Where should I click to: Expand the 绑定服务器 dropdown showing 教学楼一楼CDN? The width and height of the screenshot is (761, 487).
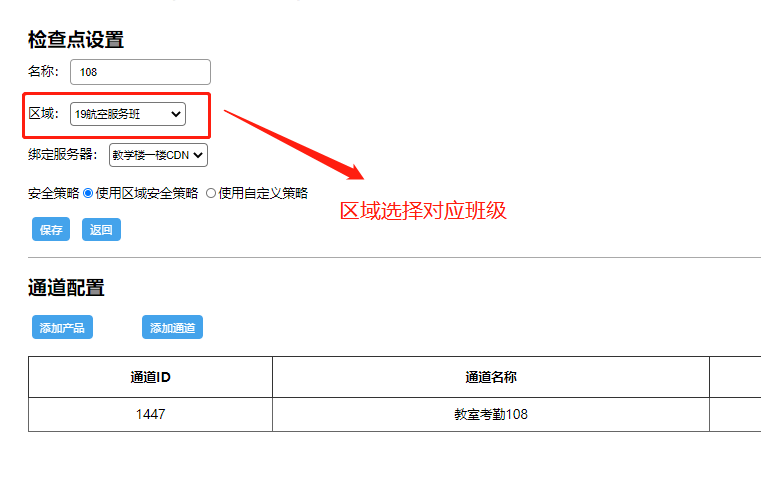click(158, 155)
